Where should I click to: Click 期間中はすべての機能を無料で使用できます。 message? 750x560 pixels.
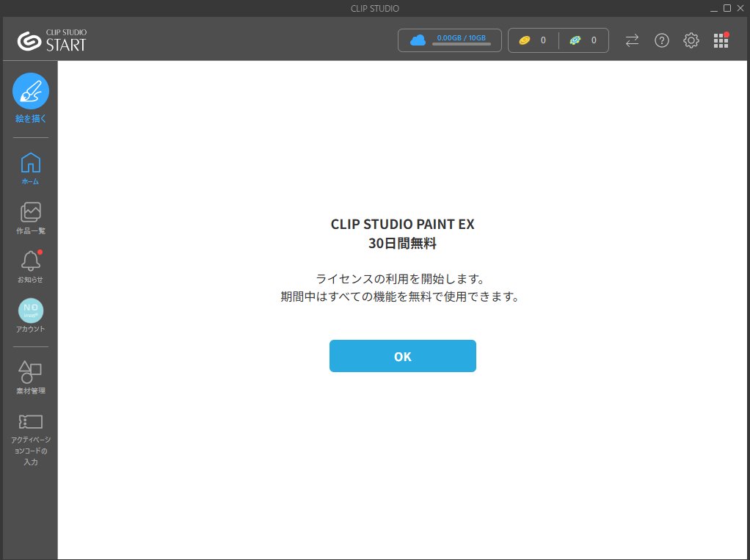(401, 297)
